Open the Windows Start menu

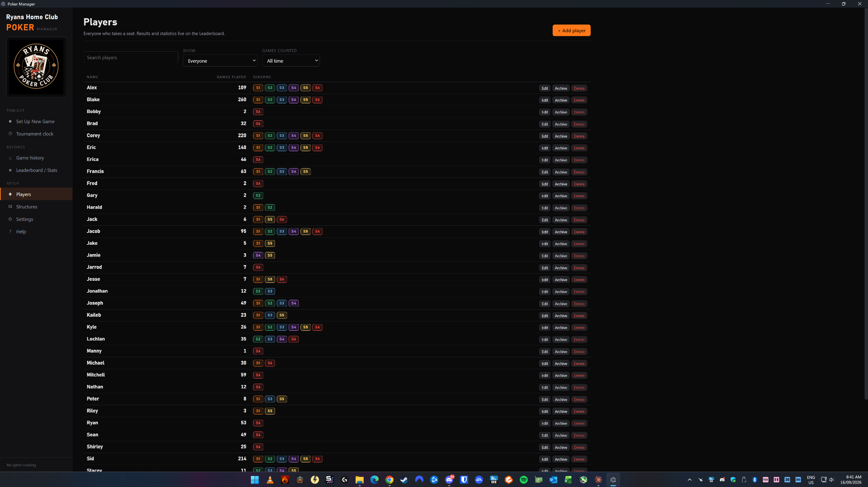pos(255,480)
